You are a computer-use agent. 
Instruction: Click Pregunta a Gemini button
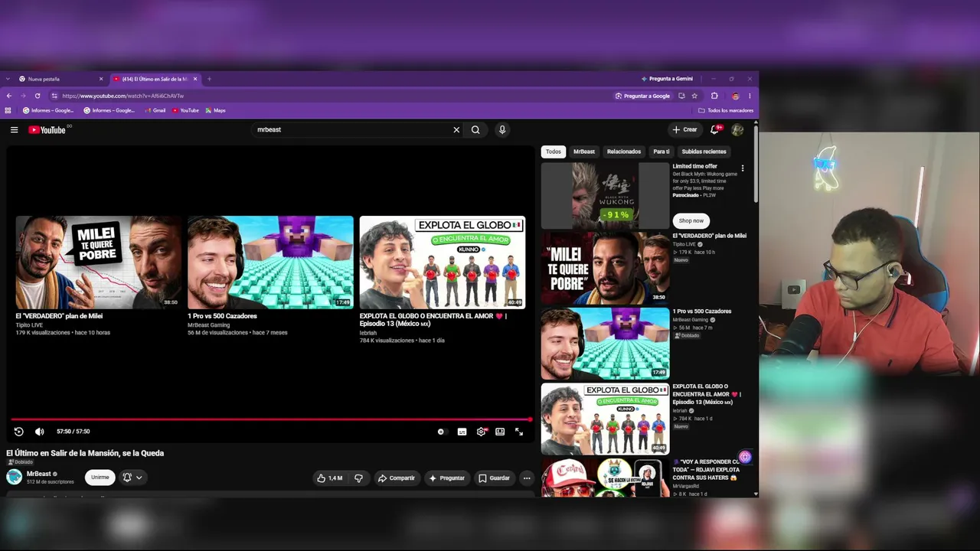point(667,79)
